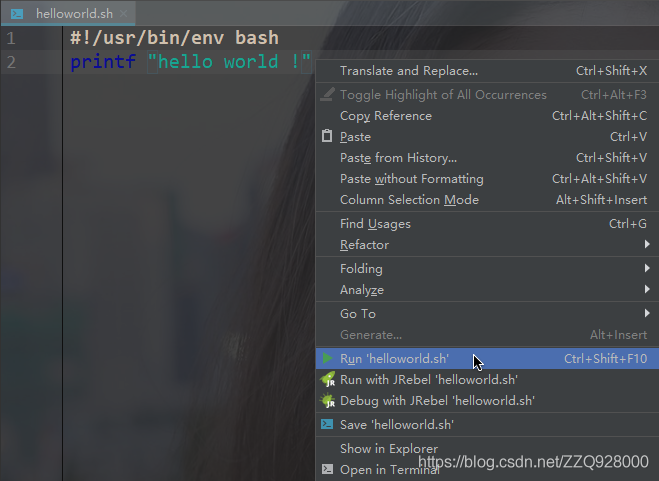Toggle Column Selection Mode
659x481 pixels.
click(x=409, y=200)
